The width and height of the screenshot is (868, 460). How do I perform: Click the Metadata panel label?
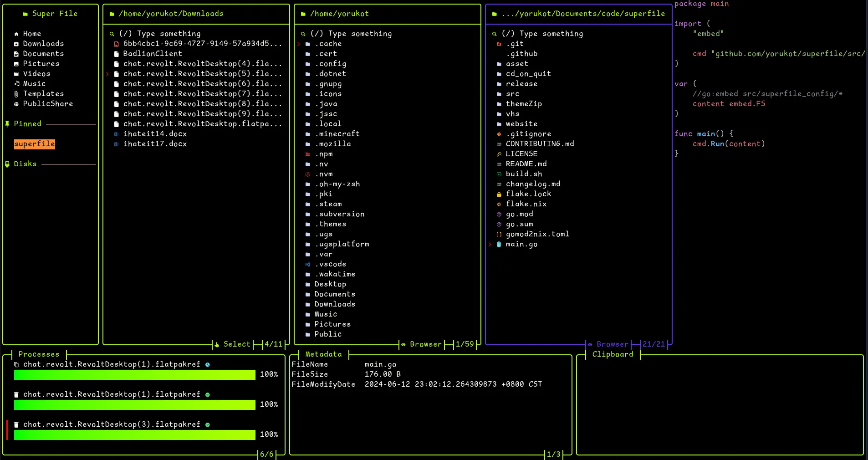pyautogui.click(x=323, y=354)
